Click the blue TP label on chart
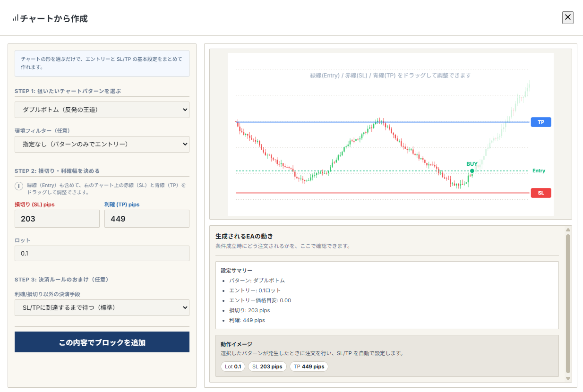This screenshot has width=583, height=392. click(540, 122)
